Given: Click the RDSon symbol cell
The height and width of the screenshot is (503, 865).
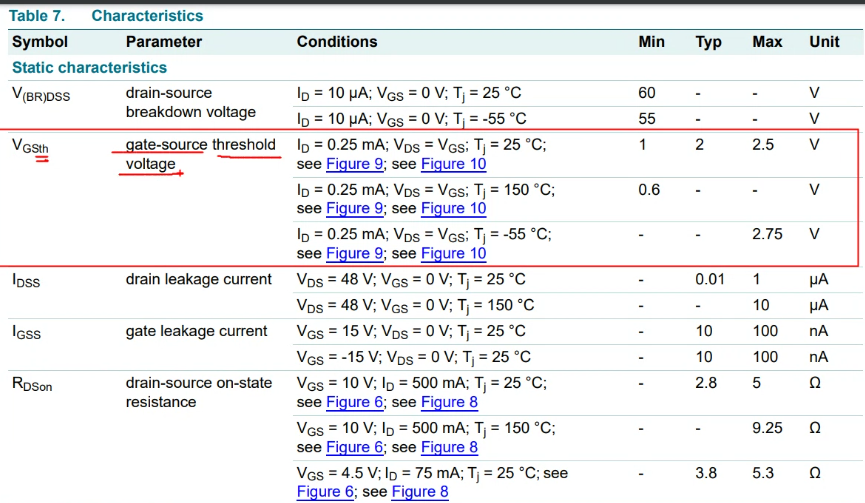Looking at the screenshot, I should point(32,384).
